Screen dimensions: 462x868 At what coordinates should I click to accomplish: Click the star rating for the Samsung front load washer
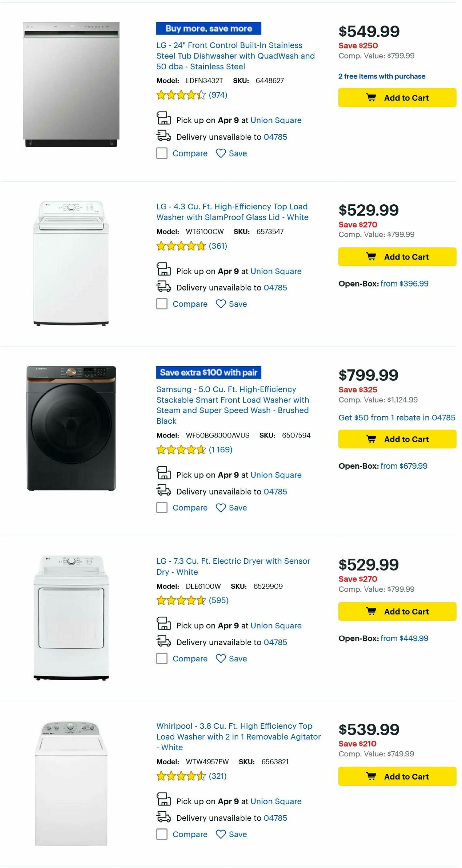[181, 449]
